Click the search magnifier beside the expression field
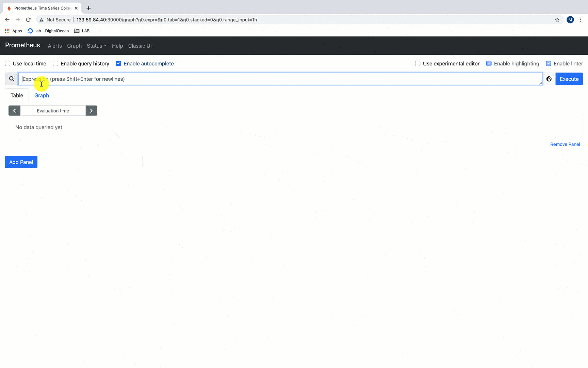Image resolution: width=588 pixels, height=368 pixels. coord(11,79)
